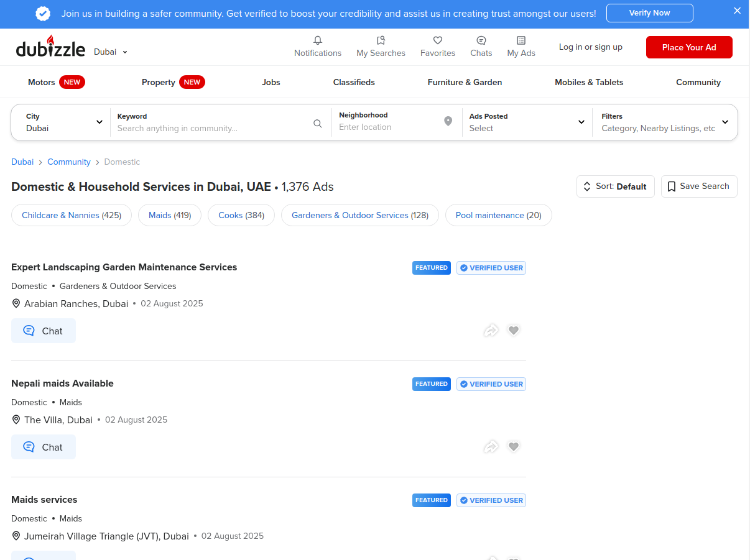Click the Community breadcrumb link

coord(69,162)
